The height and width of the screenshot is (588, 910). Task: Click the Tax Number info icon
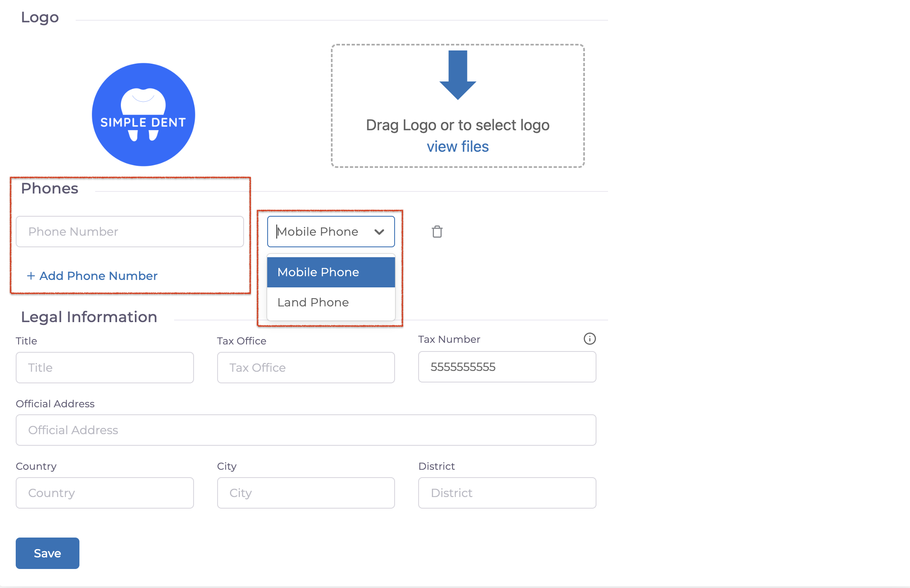(x=589, y=339)
